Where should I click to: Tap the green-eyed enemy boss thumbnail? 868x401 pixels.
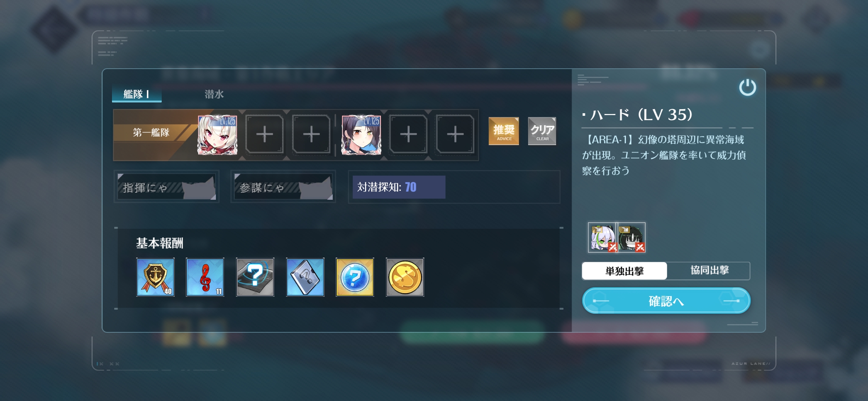click(602, 238)
